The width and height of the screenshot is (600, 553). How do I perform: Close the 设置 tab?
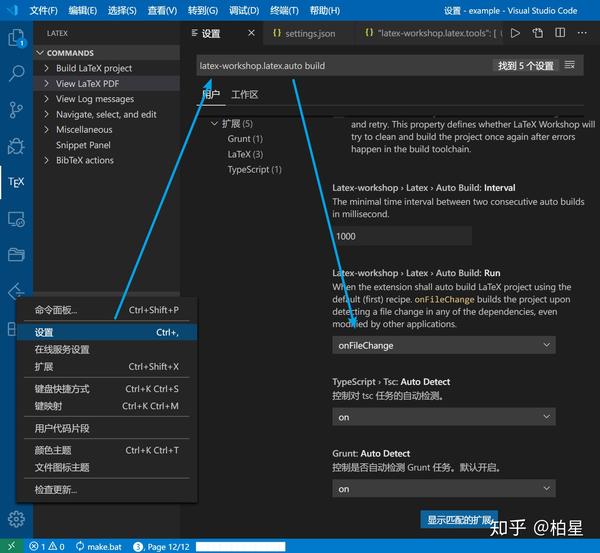pyautogui.click(x=251, y=33)
